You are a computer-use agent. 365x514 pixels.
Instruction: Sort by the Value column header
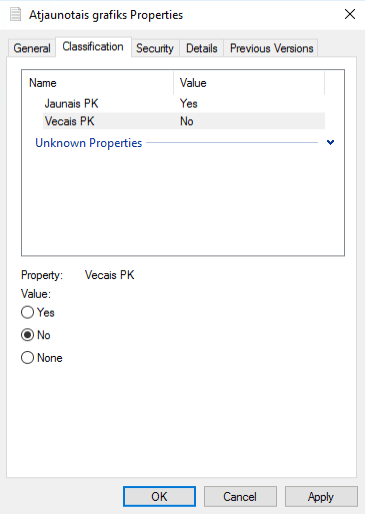[x=249, y=83]
